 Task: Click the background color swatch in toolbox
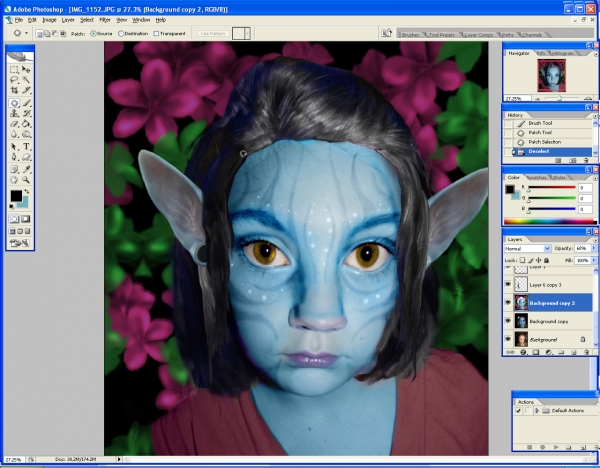click(x=24, y=203)
